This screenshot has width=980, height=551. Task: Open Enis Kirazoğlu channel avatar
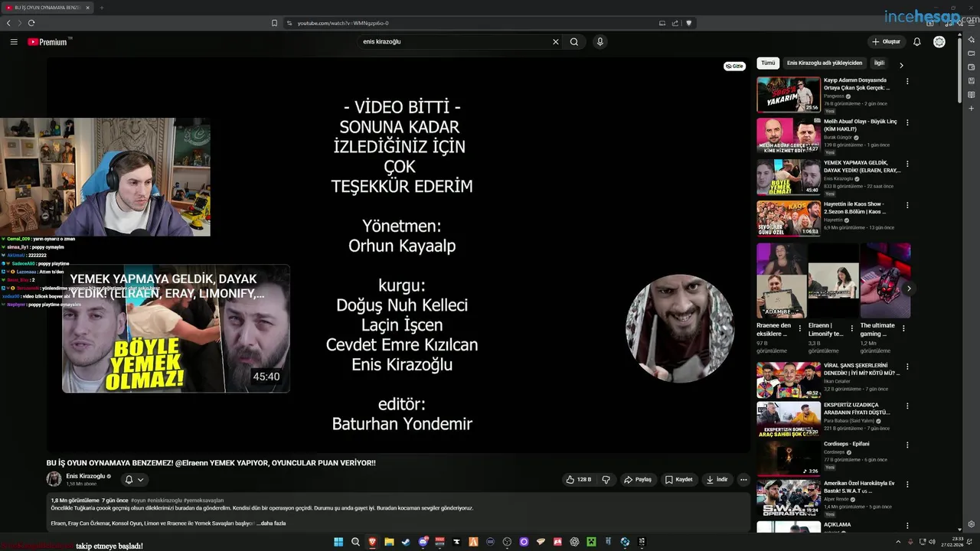tap(54, 479)
